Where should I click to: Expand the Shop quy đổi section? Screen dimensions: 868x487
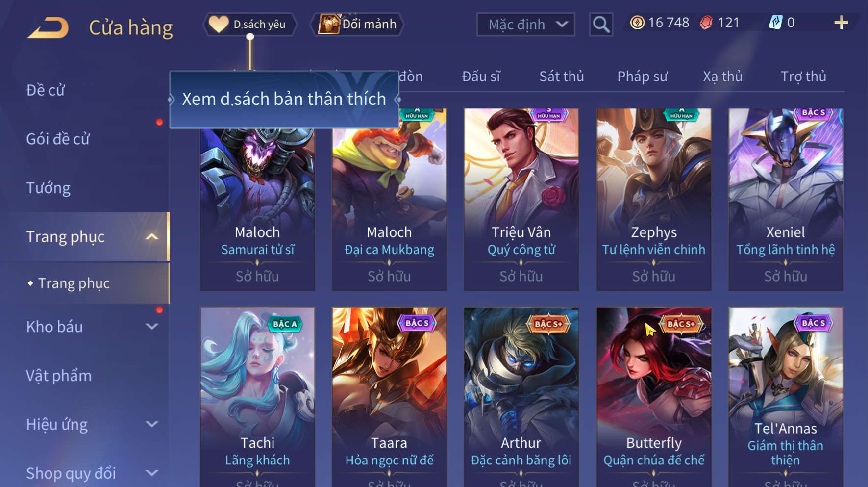click(152, 473)
